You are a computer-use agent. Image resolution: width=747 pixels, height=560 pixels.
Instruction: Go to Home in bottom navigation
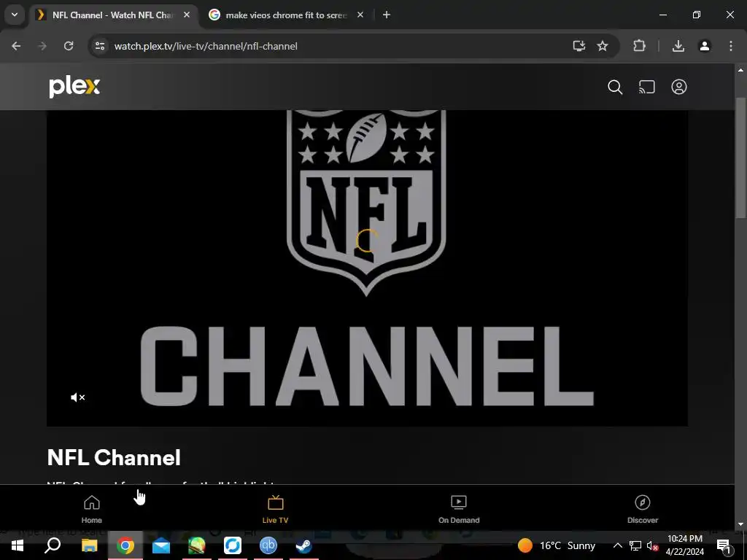tap(91, 509)
